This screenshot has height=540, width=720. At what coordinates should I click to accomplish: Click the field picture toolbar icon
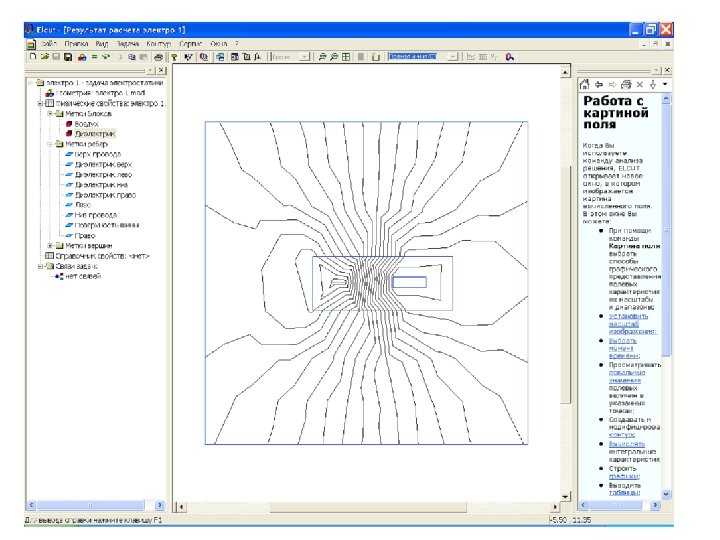point(204,57)
